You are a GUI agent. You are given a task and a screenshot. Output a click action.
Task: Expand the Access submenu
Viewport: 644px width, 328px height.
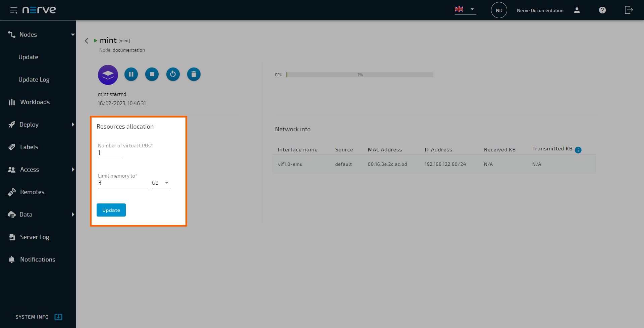pyautogui.click(x=73, y=170)
